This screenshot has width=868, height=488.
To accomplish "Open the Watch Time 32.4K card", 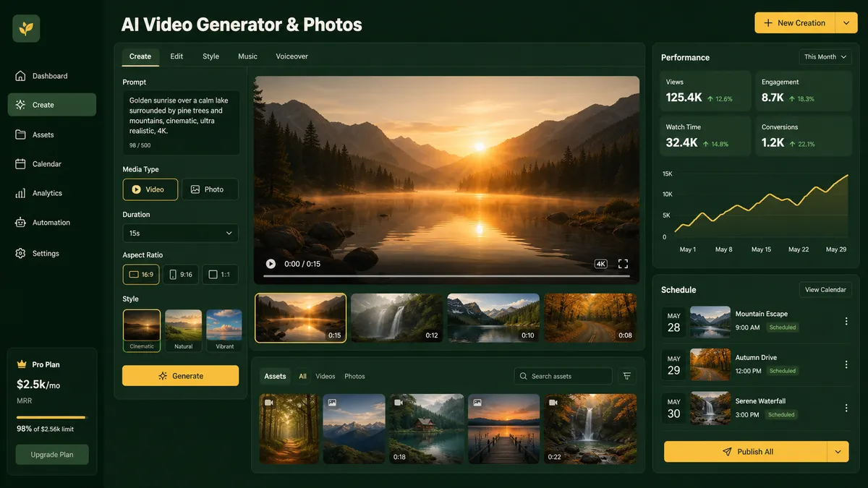I will (x=705, y=136).
